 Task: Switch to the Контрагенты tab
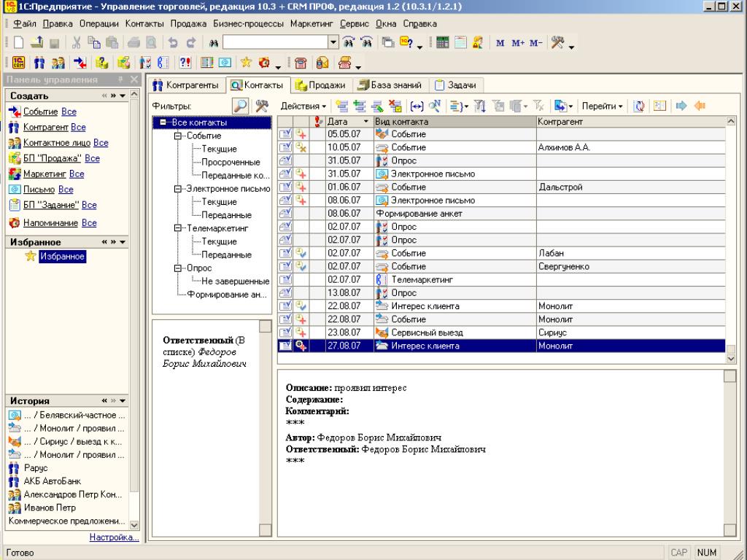click(x=186, y=85)
